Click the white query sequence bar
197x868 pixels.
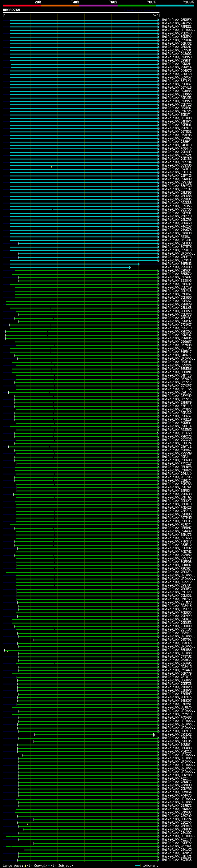click(81, 13)
